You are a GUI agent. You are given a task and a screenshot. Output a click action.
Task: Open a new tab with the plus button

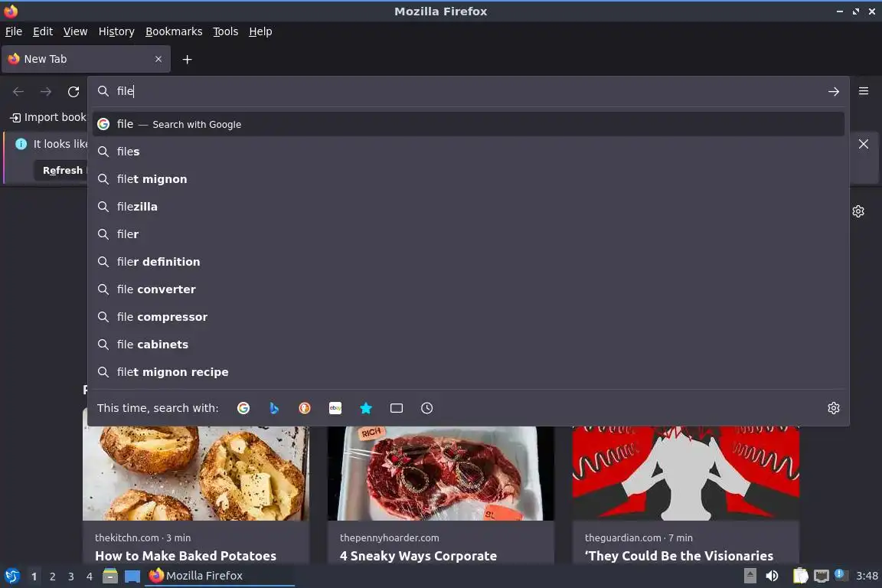(188, 59)
